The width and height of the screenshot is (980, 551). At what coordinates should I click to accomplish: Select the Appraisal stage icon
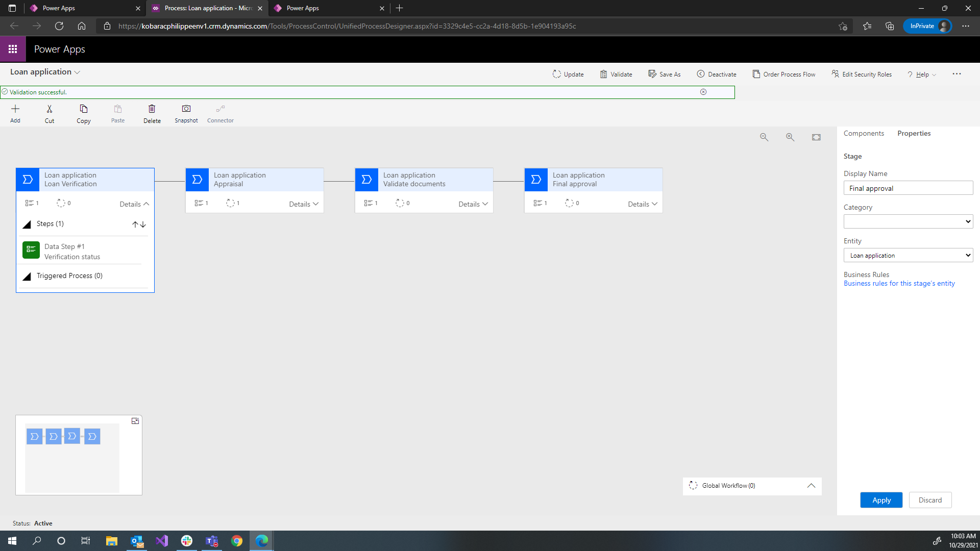(x=198, y=180)
